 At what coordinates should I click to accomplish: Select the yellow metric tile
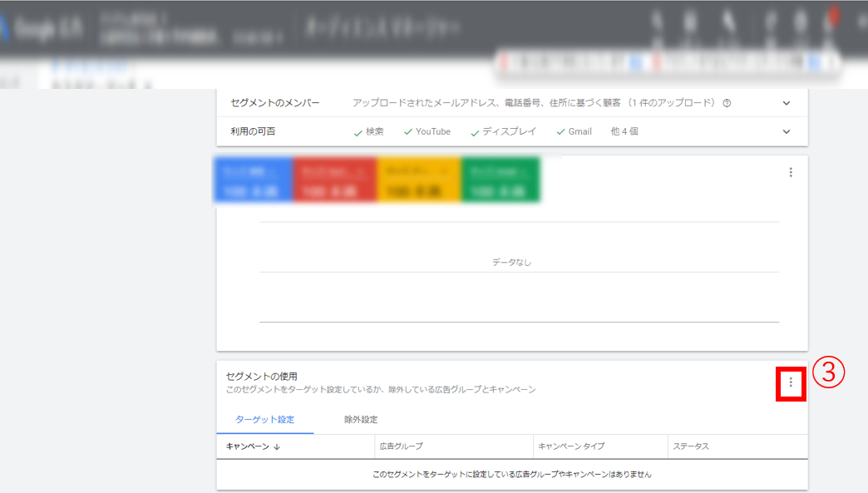418,180
